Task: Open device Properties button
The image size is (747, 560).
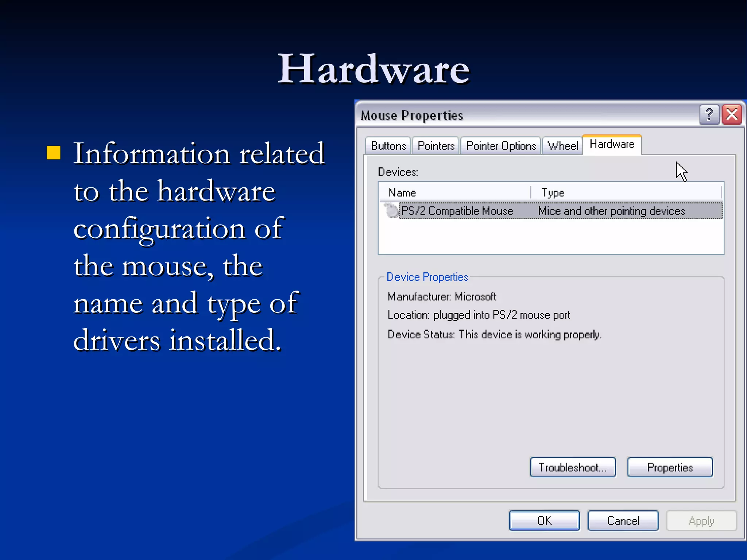Action: [x=670, y=467]
